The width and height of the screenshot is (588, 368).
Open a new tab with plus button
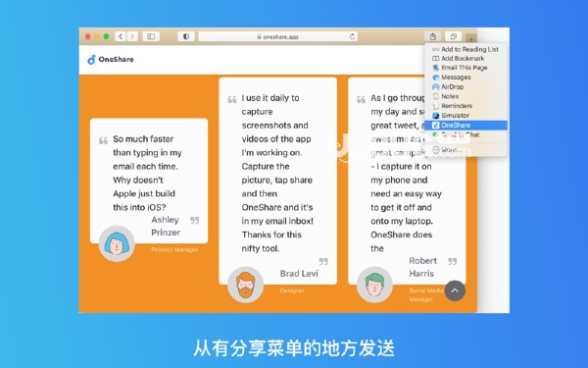471,38
